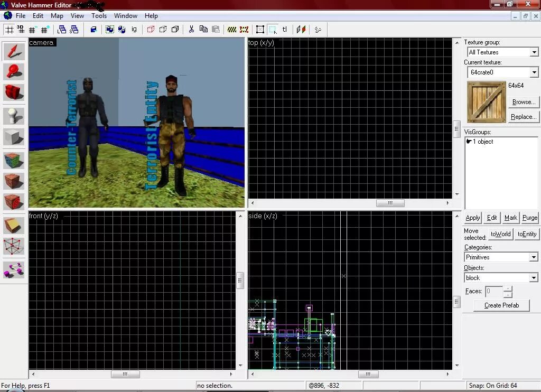
Task: Select the Selection arrow tool
Action: point(14,51)
